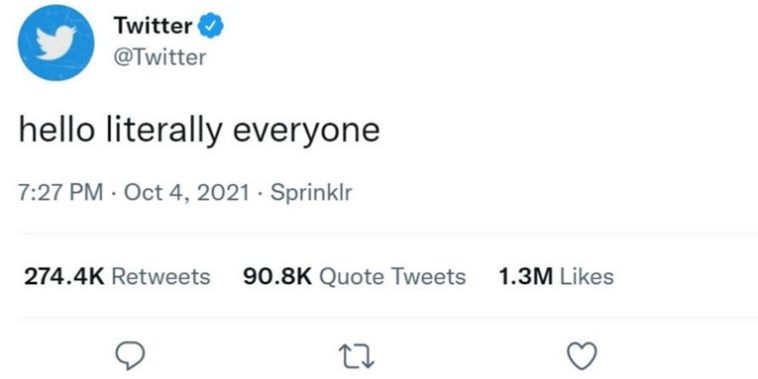The width and height of the screenshot is (758, 379).
Task: Click the bold Twitter display name
Action: (x=153, y=26)
